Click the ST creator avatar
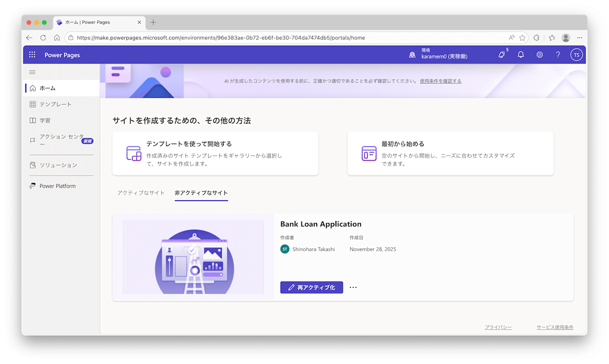Viewport: 609px width, 364px height. [285, 249]
